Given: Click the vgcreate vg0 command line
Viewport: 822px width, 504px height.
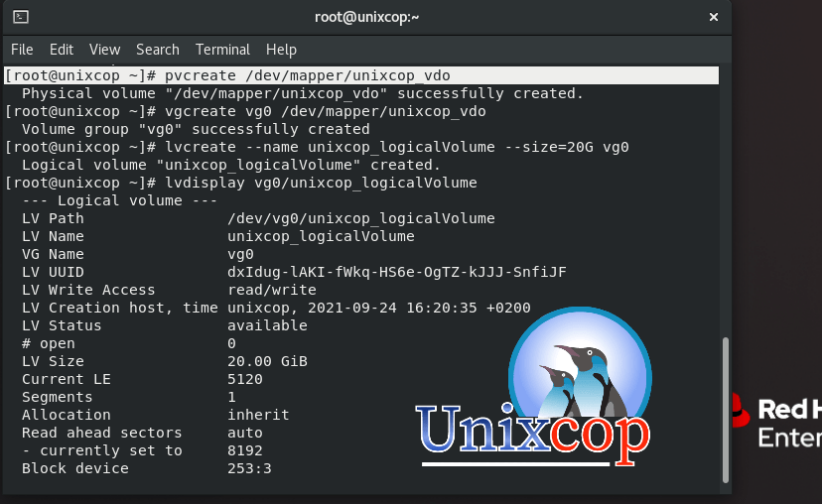Looking at the screenshot, I should pyautogui.click(x=245, y=111).
